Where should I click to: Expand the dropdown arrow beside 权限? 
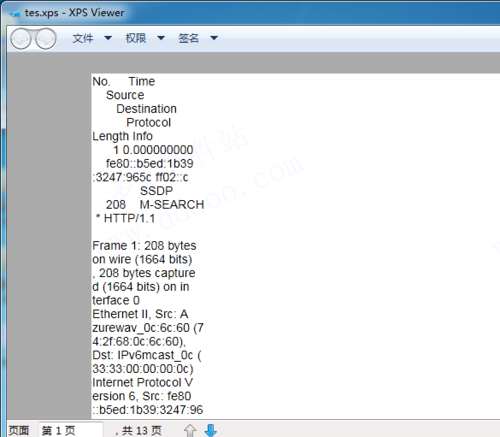click(x=161, y=38)
